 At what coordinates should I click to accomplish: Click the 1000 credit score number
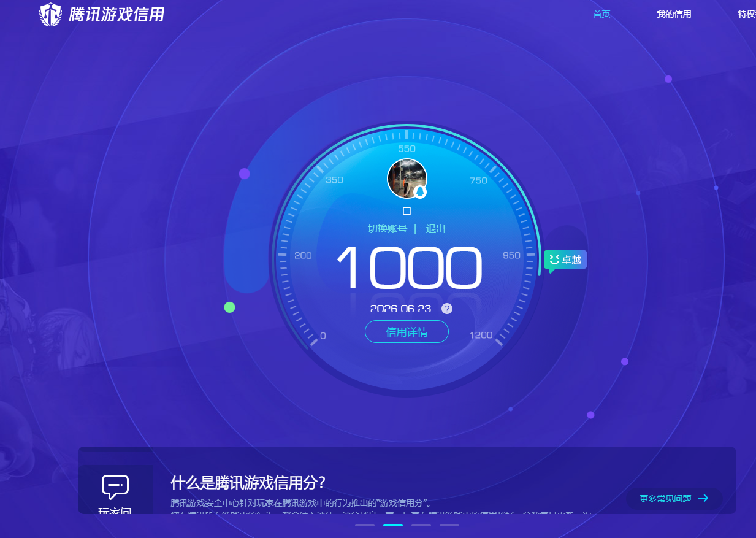[x=409, y=268]
